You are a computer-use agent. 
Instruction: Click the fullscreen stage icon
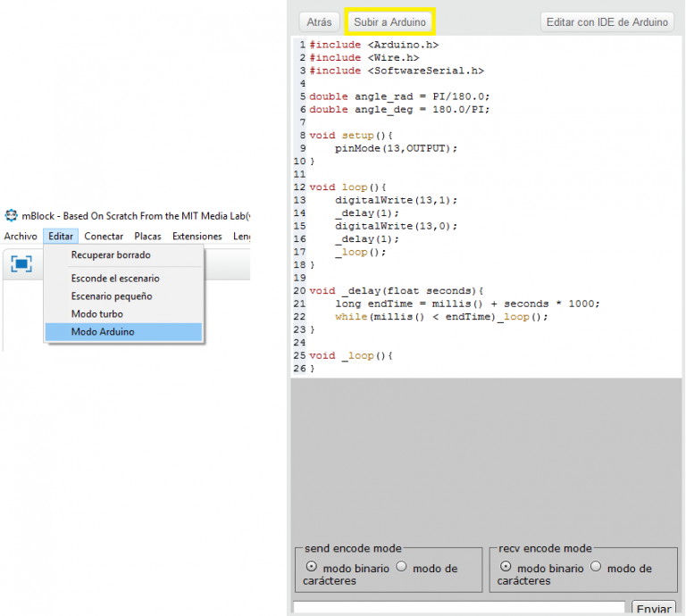point(21,263)
